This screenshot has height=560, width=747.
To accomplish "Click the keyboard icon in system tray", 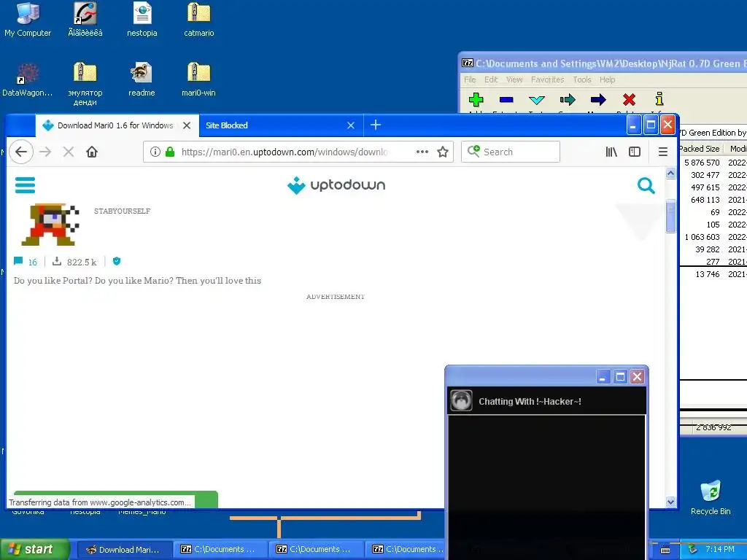I will (665, 550).
